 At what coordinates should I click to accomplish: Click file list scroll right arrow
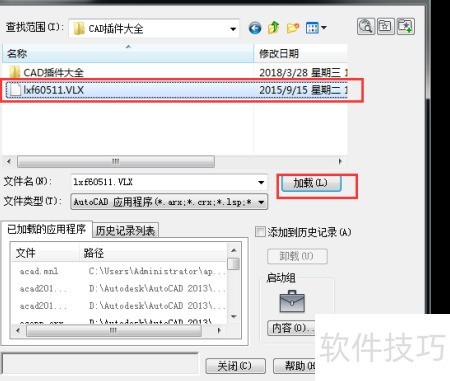coord(340,162)
